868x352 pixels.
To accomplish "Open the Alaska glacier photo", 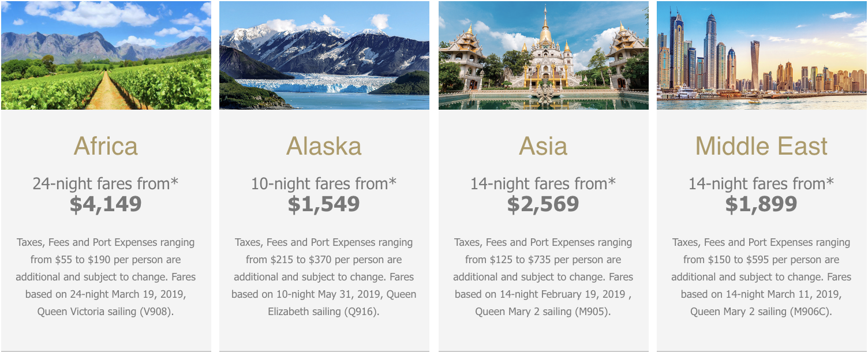I will [324, 55].
